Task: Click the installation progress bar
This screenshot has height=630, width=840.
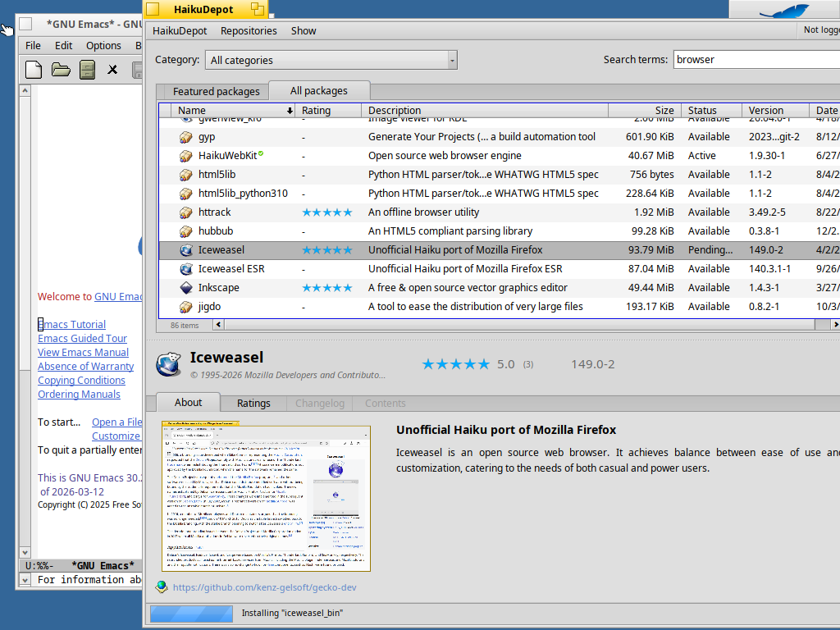Action: tap(191, 614)
